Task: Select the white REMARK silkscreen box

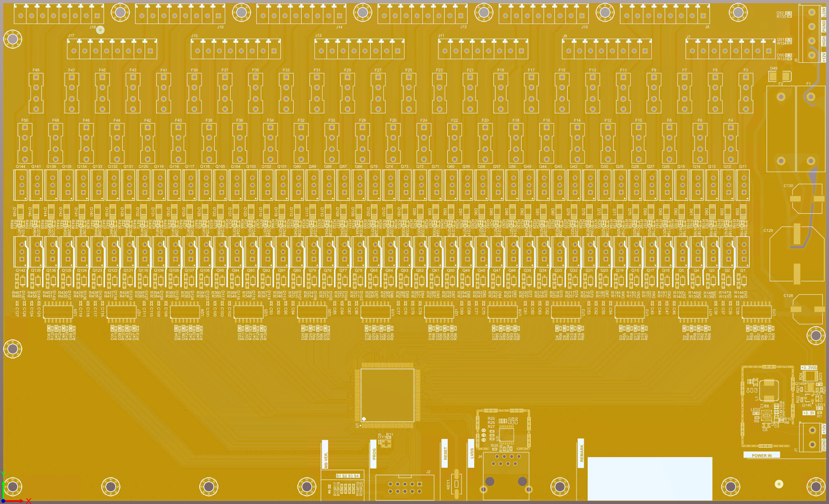Action: [650, 478]
